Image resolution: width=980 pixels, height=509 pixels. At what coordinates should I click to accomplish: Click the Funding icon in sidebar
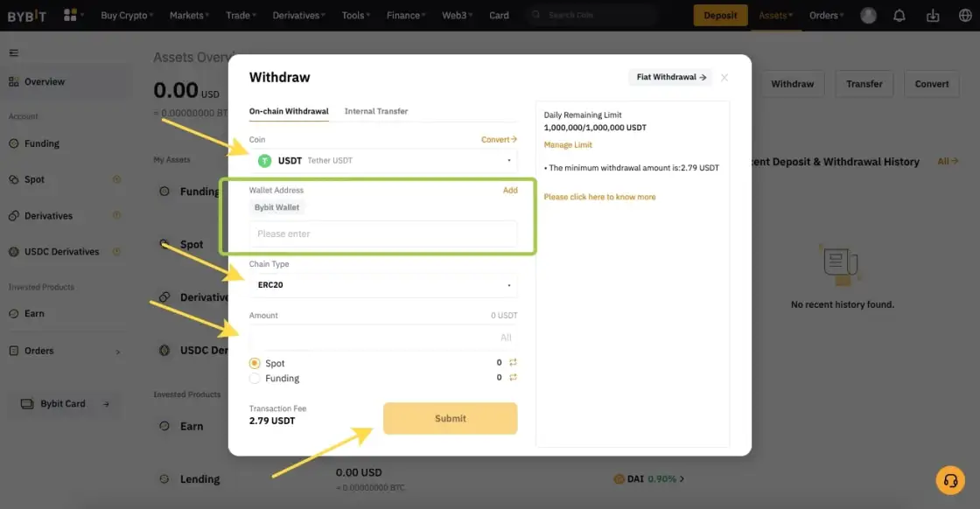point(14,143)
